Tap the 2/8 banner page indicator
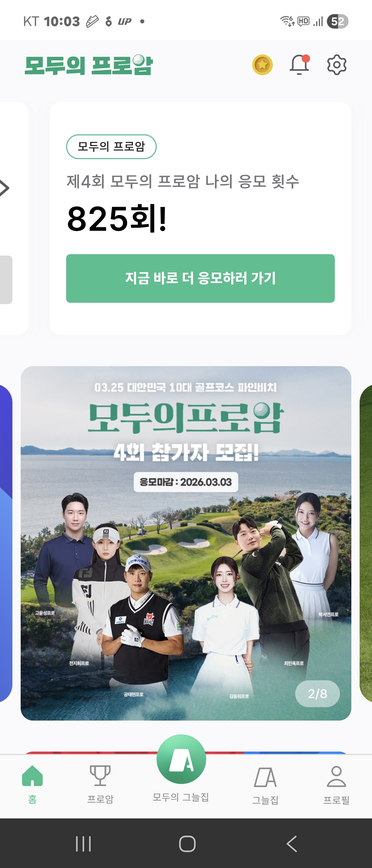 tap(318, 693)
